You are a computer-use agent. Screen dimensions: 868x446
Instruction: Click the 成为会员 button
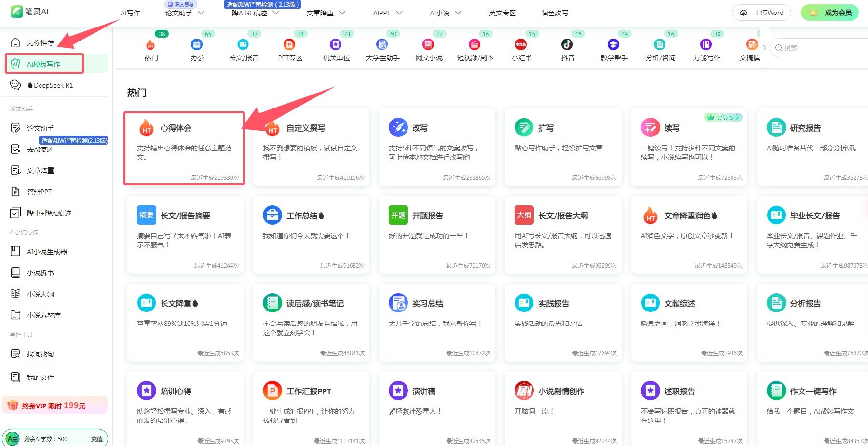[829, 13]
